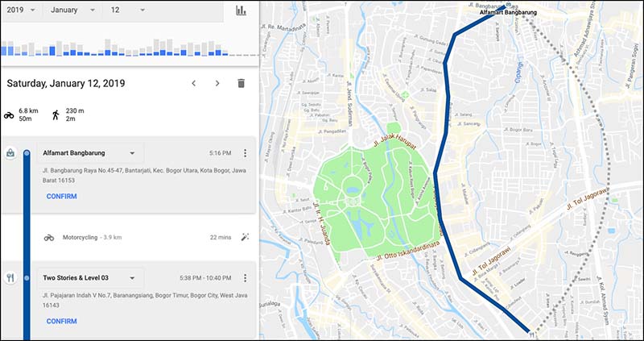The height and width of the screenshot is (341, 644).
Task: Click the timeline dot beside Alfamart Bangbarung
Action: [x=27, y=153]
